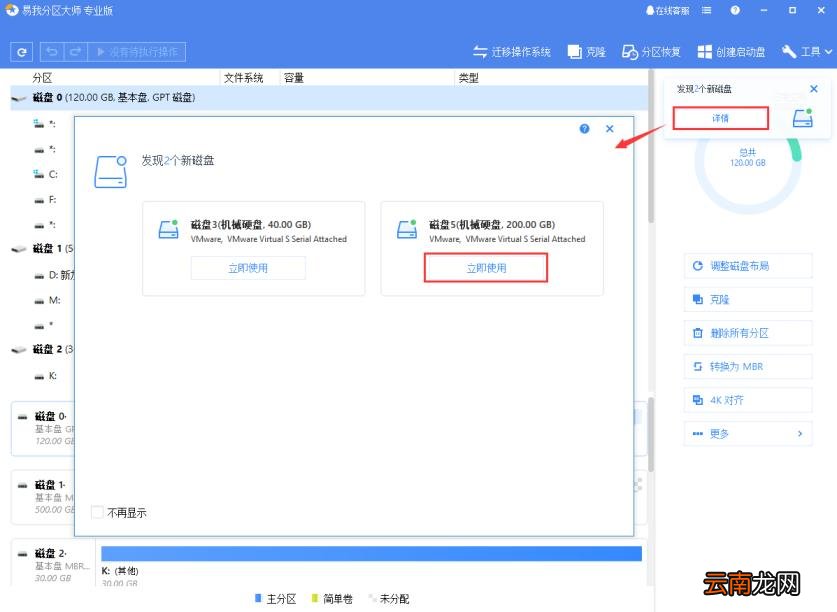Click the 类型 column header
Screen dimensions: 837x612
tap(469, 78)
